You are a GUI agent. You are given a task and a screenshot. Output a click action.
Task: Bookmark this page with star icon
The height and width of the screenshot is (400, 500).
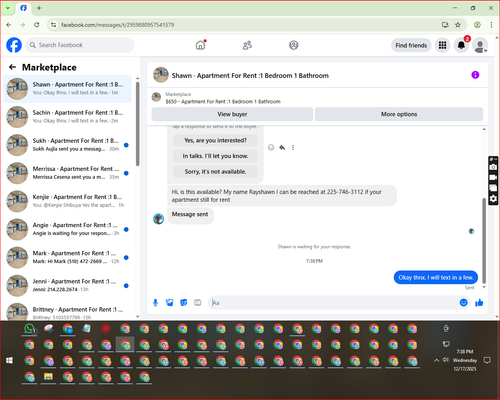click(x=458, y=25)
